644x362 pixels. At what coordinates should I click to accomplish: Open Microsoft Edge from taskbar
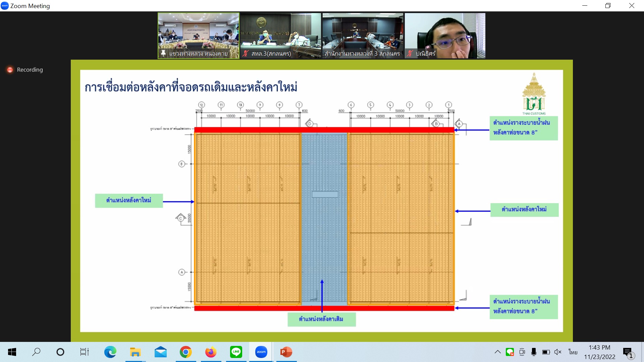[x=110, y=352]
